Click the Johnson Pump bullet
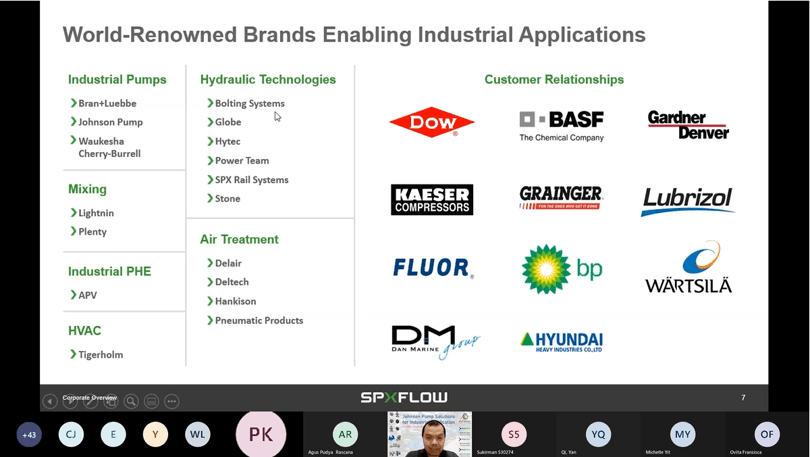Screen dimensions: 810x457 (x=106, y=122)
